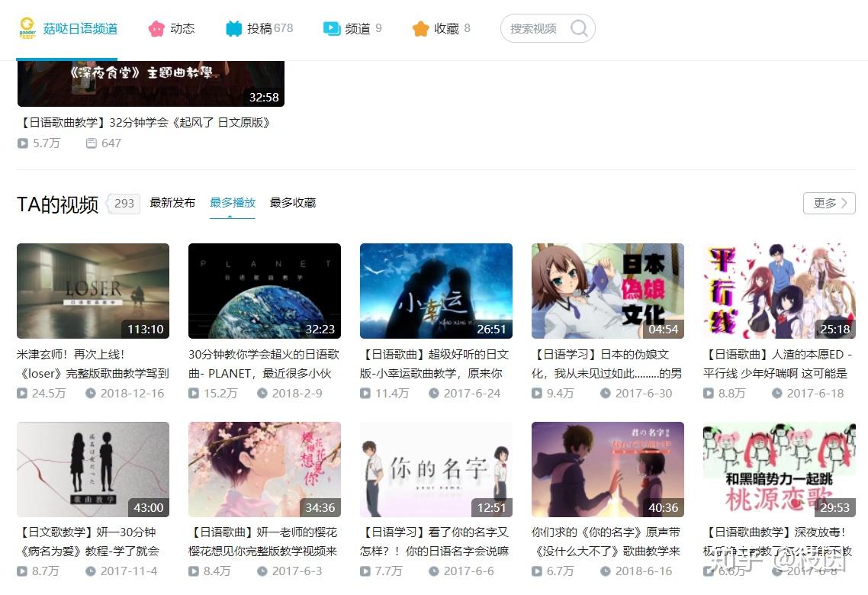
Task: Open the 菇哒日语频道 avatar logo
Action: (x=27, y=27)
